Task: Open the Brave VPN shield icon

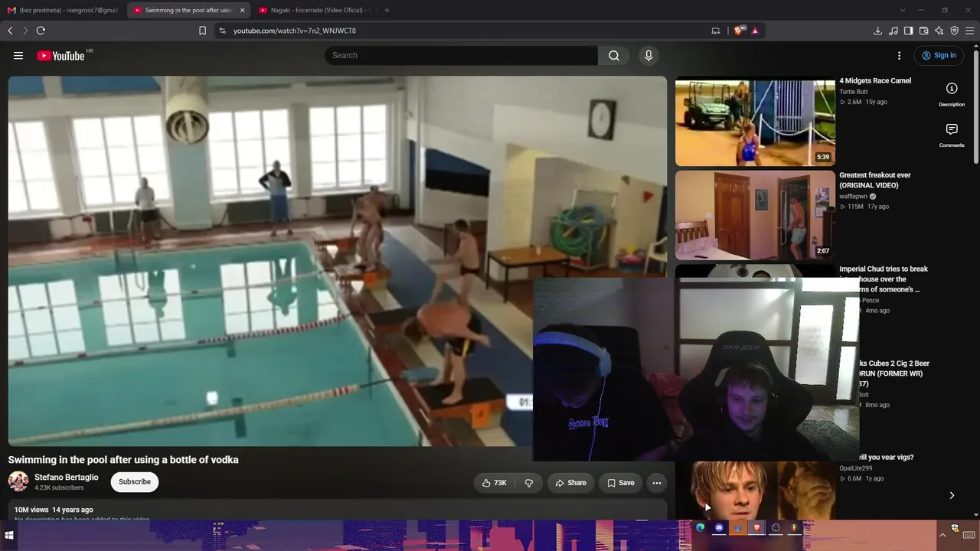Action: [x=954, y=31]
